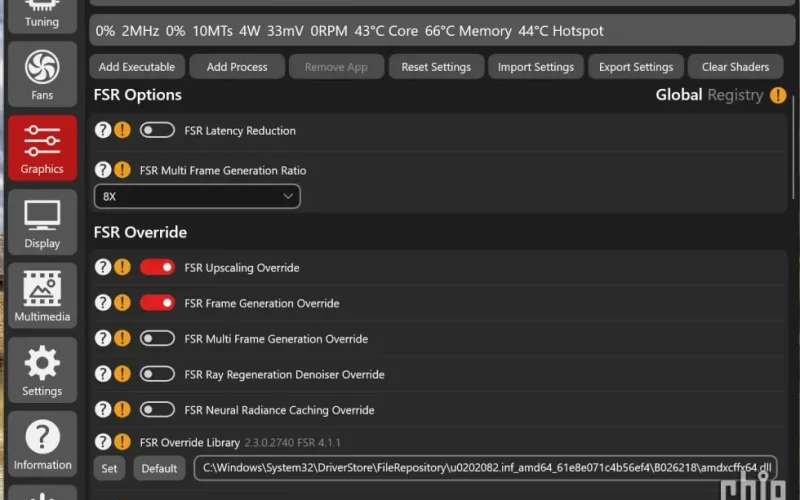Show help for FSR Frame Generation Override

103,303
